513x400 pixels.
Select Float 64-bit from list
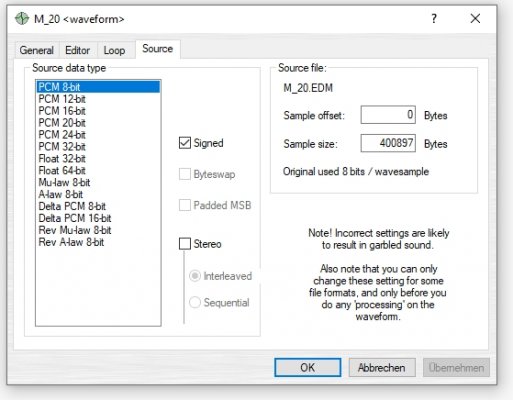(x=98, y=171)
